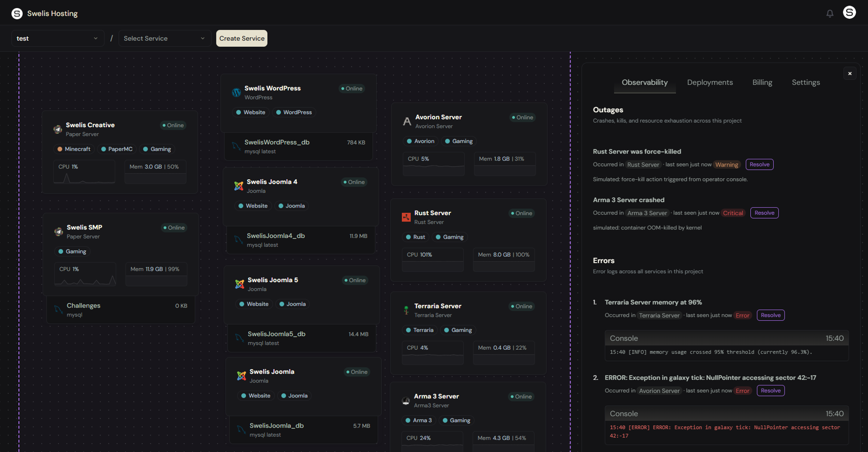Click the notifications bell icon
868x452 pixels.
point(830,13)
